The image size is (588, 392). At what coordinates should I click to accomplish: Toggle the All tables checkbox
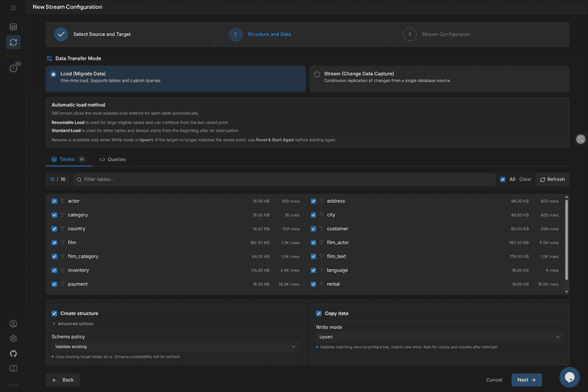(503, 179)
